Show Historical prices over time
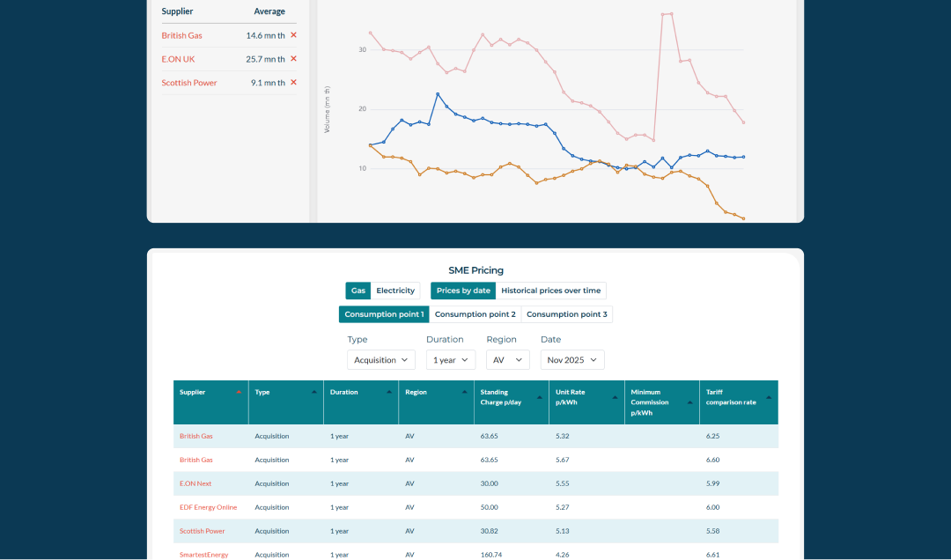Viewport: 951px width, 560px height. (x=550, y=291)
